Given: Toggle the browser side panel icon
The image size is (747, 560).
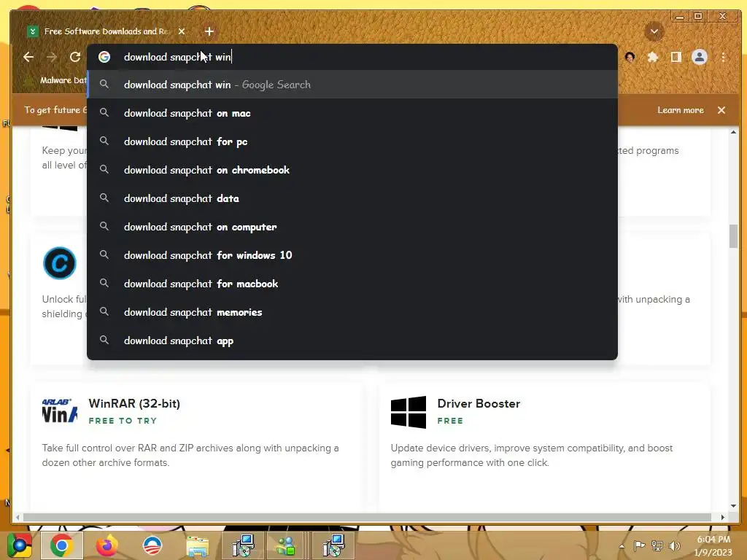Looking at the screenshot, I should tap(676, 57).
